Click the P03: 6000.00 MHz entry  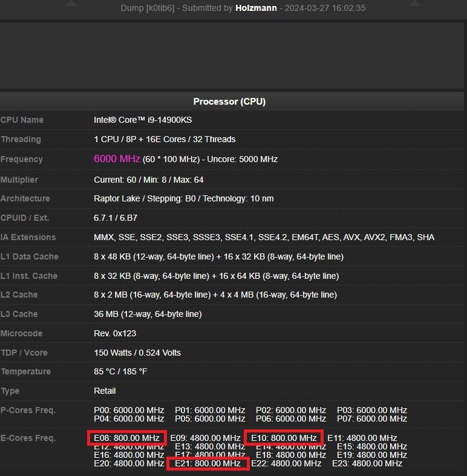point(372,410)
